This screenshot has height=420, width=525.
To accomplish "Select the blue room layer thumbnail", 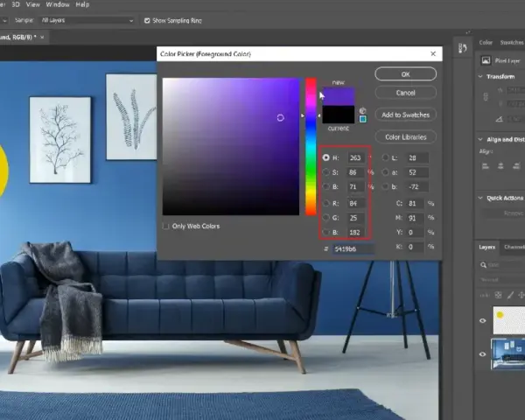I will 507,354.
